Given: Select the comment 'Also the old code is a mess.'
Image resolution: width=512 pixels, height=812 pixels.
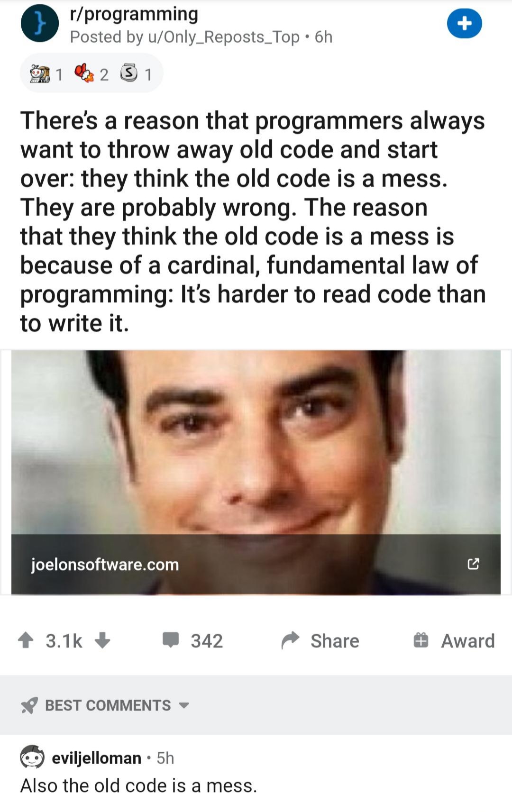Looking at the screenshot, I should [x=138, y=785].
